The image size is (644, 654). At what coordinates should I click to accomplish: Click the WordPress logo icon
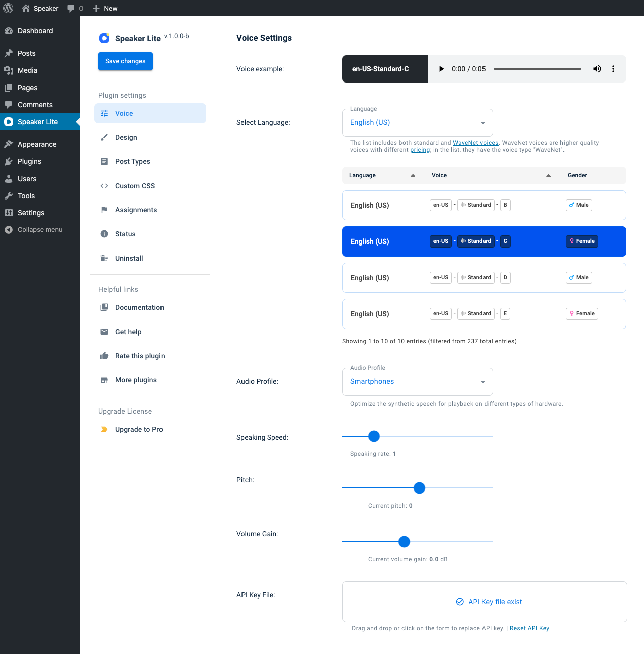point(8,8)
